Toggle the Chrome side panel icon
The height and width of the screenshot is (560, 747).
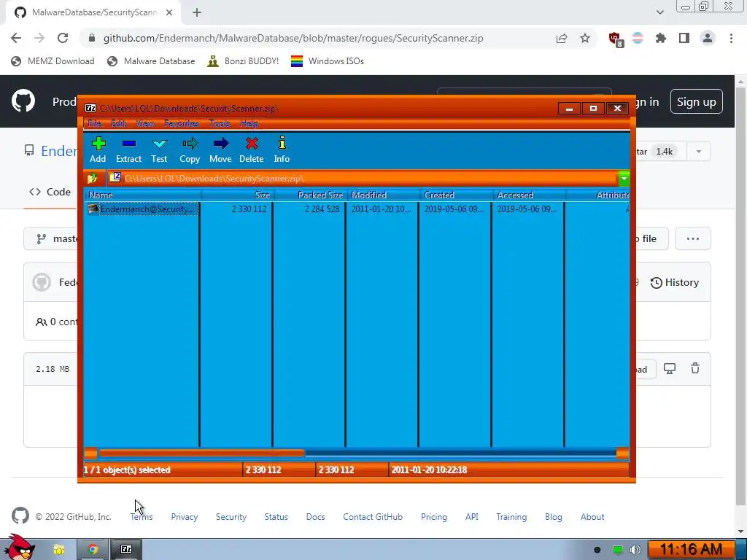click(x=684, y=38)
